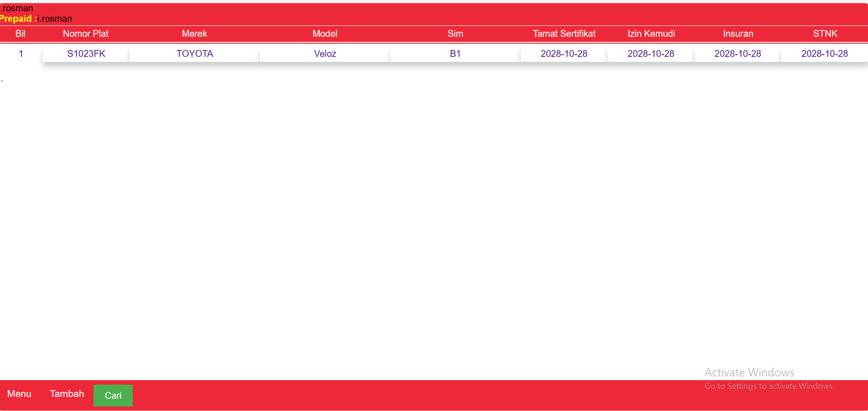The image size is (868, 411).
Task: Open the Menu in bottom bar
Action: click(20, 394)
